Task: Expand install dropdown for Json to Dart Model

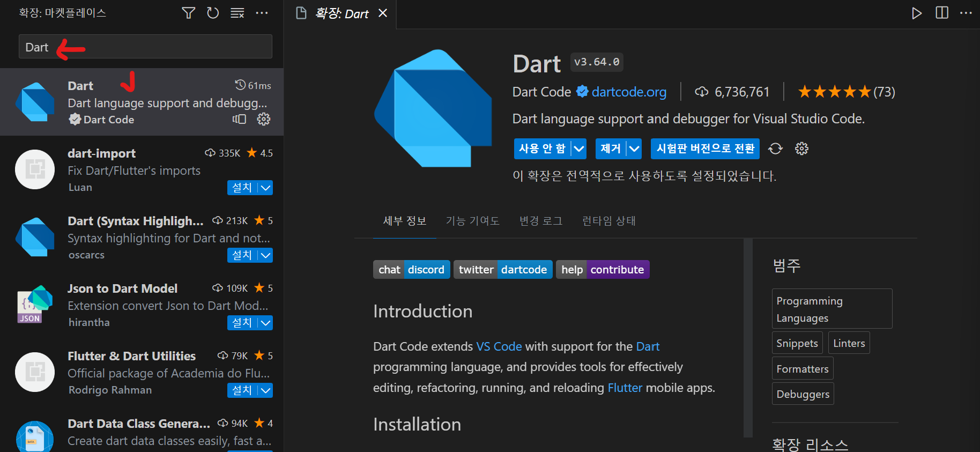Action: click(265, 322)
